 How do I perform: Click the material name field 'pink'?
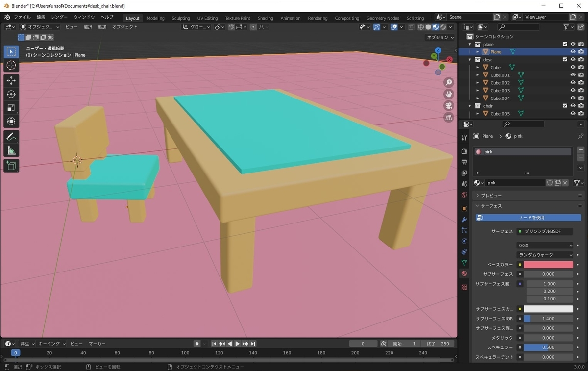coord(514,183)
